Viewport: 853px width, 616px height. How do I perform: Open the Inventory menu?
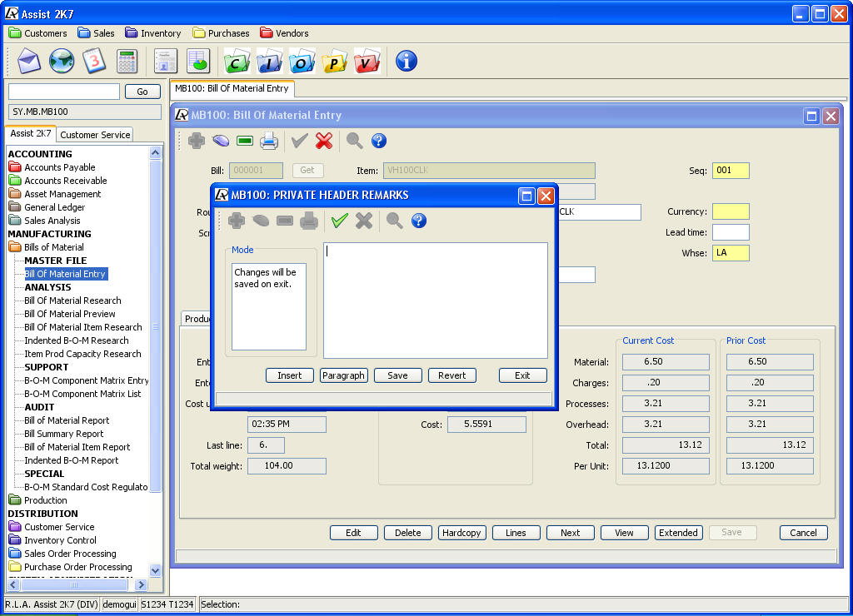tap(153, 33)
